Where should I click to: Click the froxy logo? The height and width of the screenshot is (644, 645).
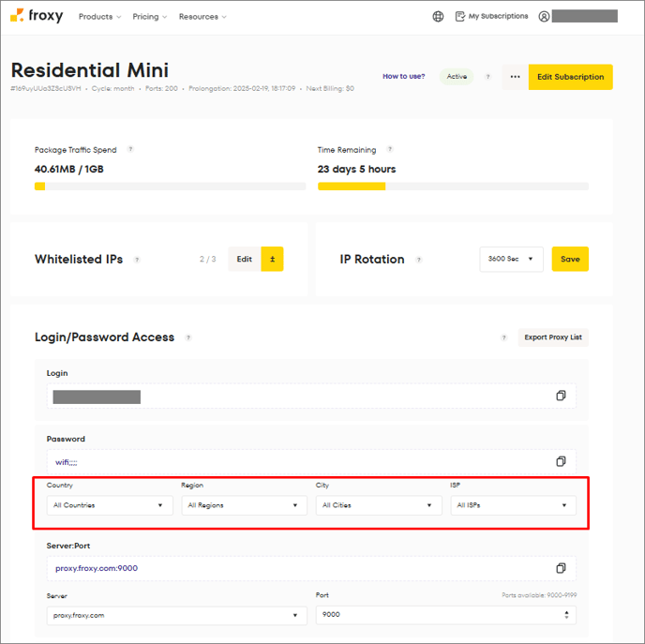37,16
